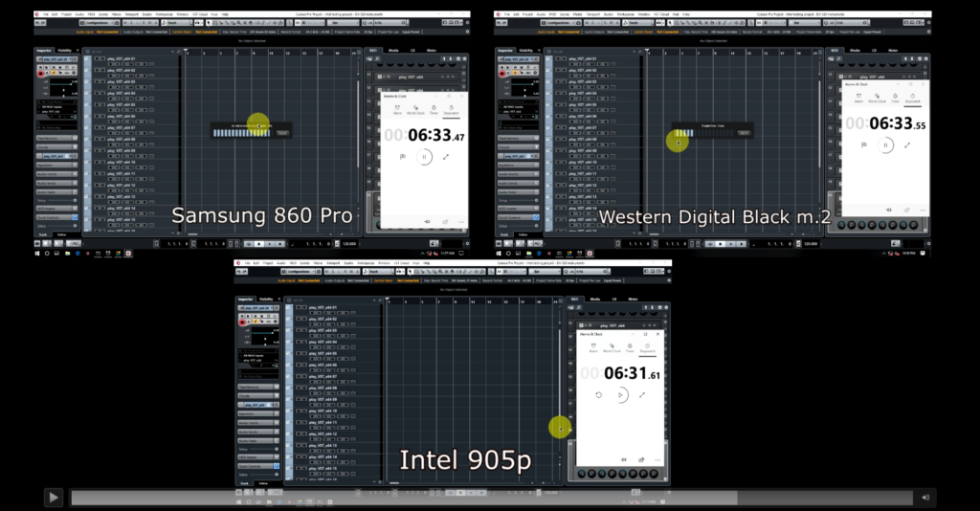Click the 120.000 tempo field in Western Digital transport
This screenshot has height=511, width=980.
click(810, 244)
